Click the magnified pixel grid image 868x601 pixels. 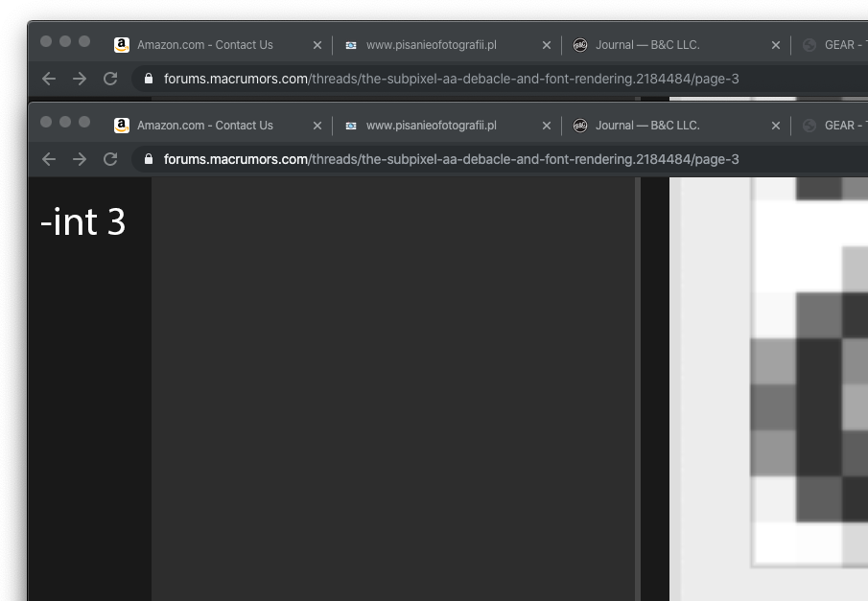pyautogui.click(x=809, y=372)
